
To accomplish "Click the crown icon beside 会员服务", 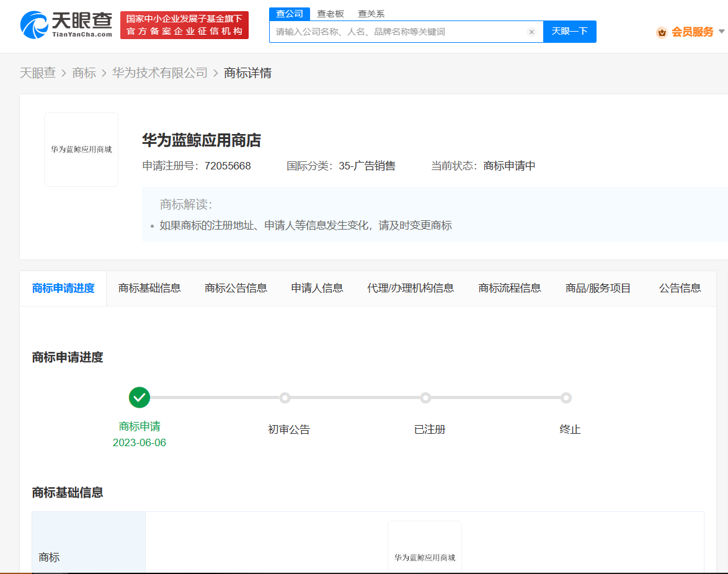I will point(662,32).
